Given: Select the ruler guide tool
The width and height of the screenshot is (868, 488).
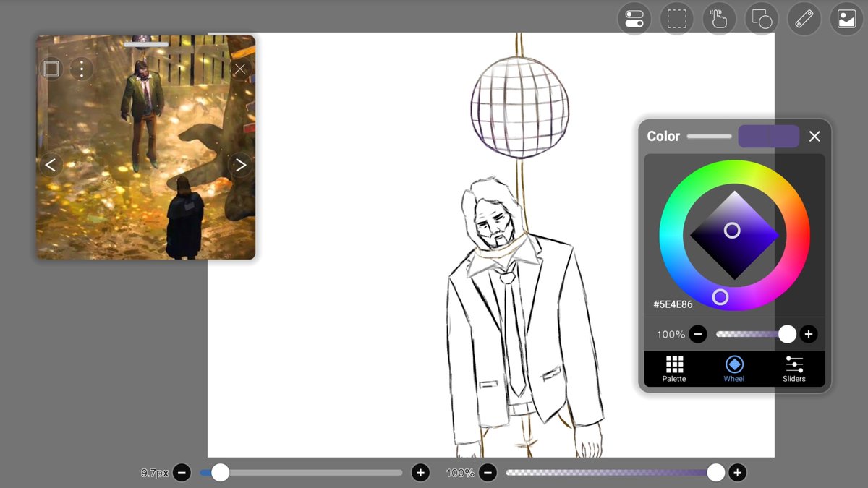Looking at the screenshot, I should click(x=804, y=19).
